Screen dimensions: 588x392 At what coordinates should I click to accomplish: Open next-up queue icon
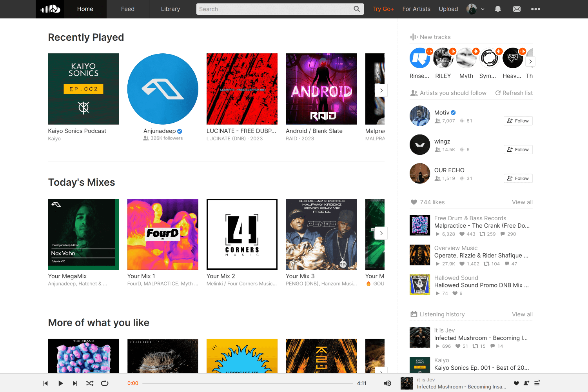pyautogui.click(x=537, y=383)
